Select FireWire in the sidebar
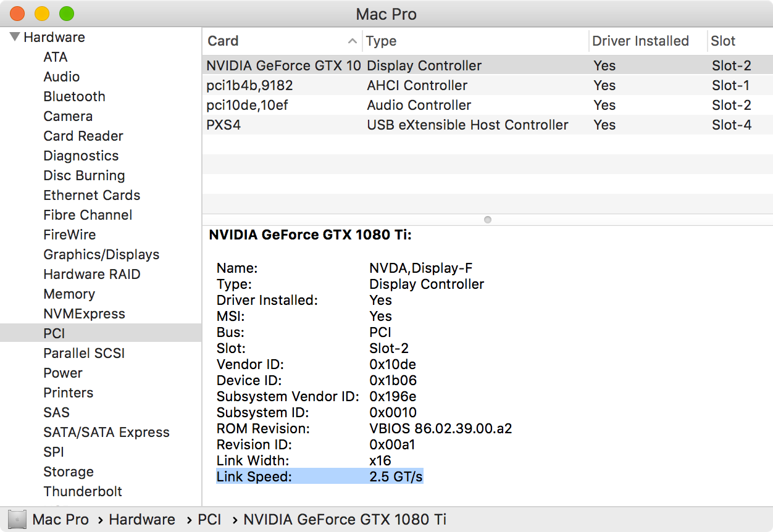The height and width of the screenshot is (532, 773). [x=70, y=235]
